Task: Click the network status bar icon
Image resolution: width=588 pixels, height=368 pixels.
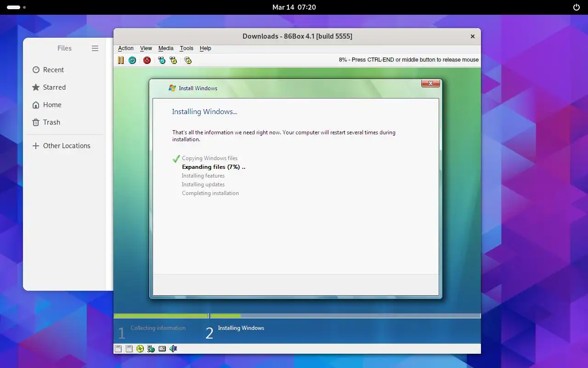Action: point(151,349)
